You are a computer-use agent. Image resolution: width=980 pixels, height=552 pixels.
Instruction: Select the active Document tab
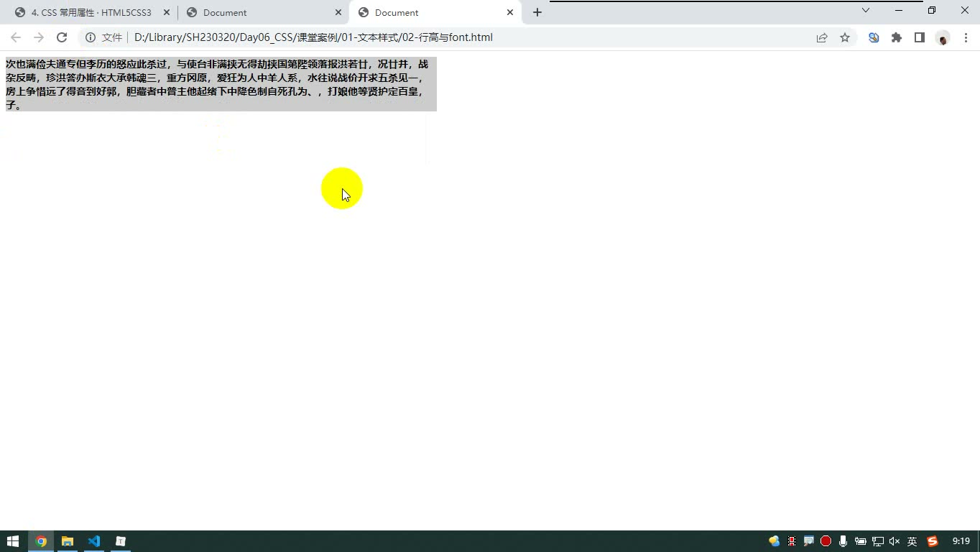tap(436, 12)
